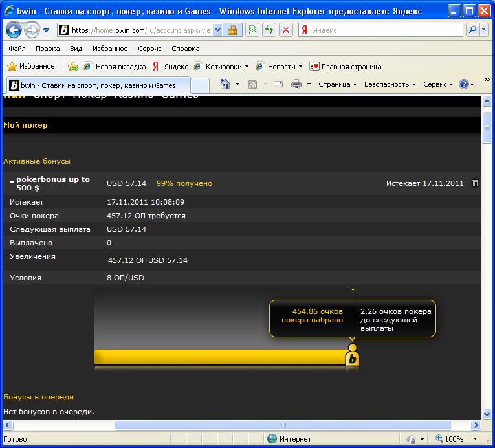The height and width of the screenshot is (448, 495).
Task: Click the bwin URL address field
Action: click(140, 30)
